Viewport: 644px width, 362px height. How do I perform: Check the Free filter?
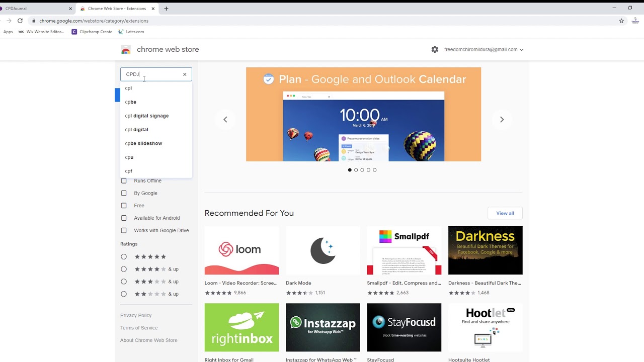point(124,206)
